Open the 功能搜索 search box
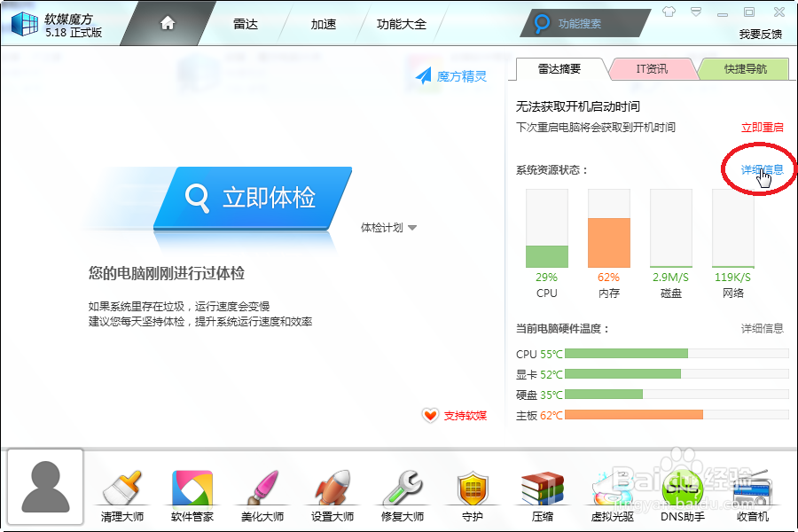Screen dimensions: 798x532 pyautogui.click(x=585, y=23)
